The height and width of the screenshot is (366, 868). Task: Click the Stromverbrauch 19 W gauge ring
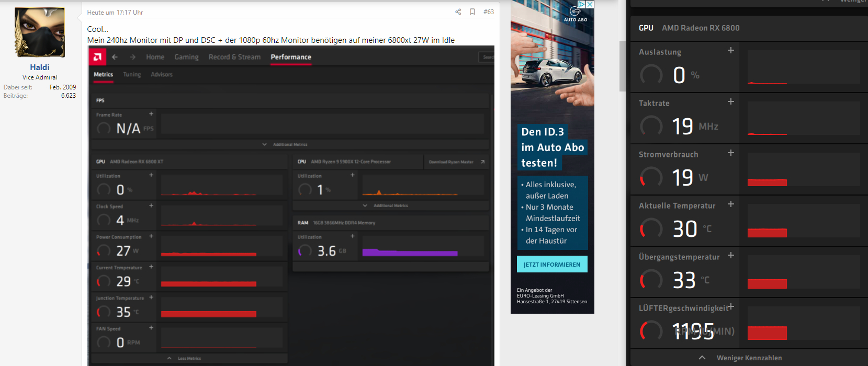pyautogui.click(x=651, y=178)
